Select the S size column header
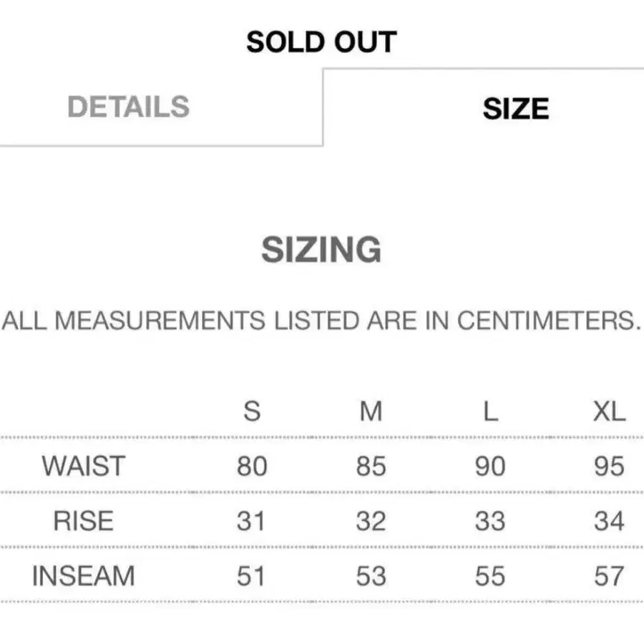Viewport: 644px width, 644px height. coord(252,411)
